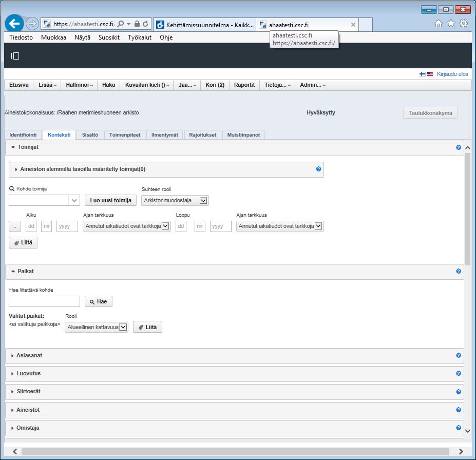Open help icon for Siirtoerät section
The height and width of the screenshot is (460, 476).
(459, 392)
